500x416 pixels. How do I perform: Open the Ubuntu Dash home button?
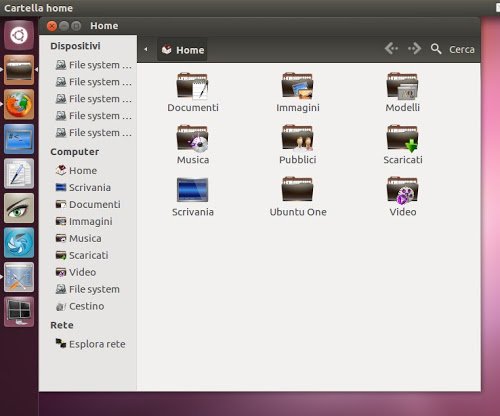click(19, 35)
